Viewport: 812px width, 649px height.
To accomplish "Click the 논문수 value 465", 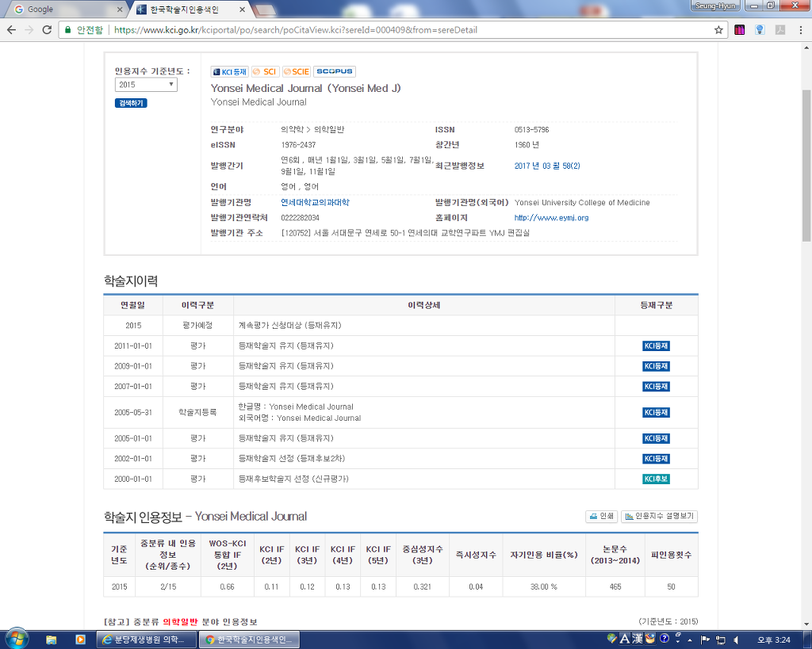I will [x=615, y=587].
